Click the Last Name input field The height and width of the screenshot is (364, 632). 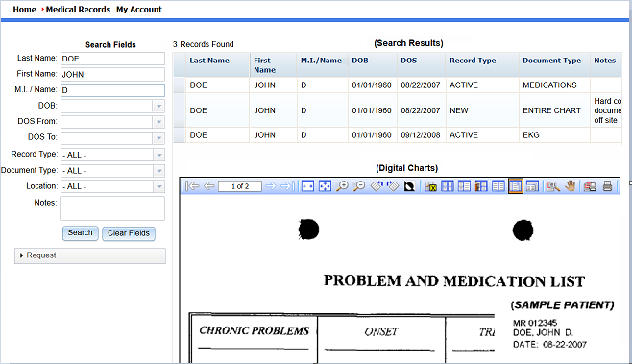click(112, 59)
